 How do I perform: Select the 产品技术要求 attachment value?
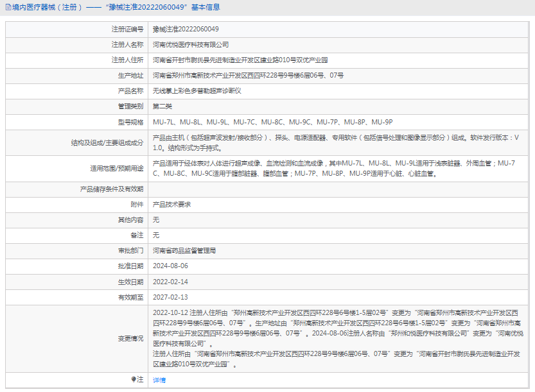(x=172, y=205)
